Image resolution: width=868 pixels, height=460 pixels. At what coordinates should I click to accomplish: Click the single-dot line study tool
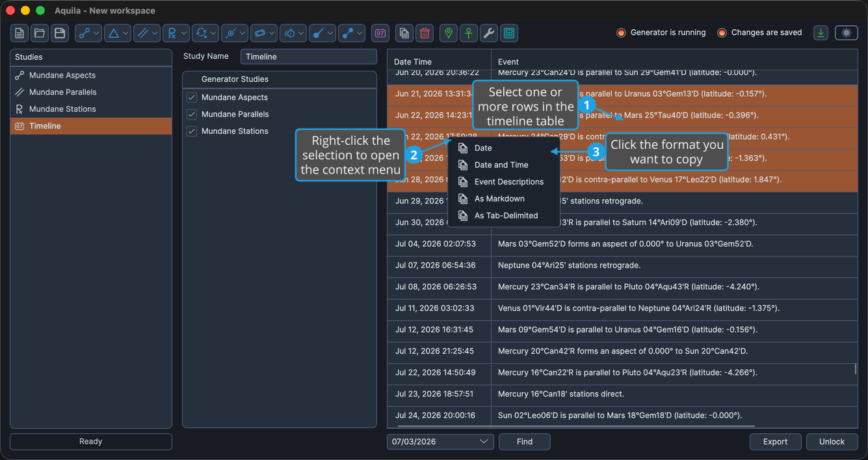(x=322, y=33)
